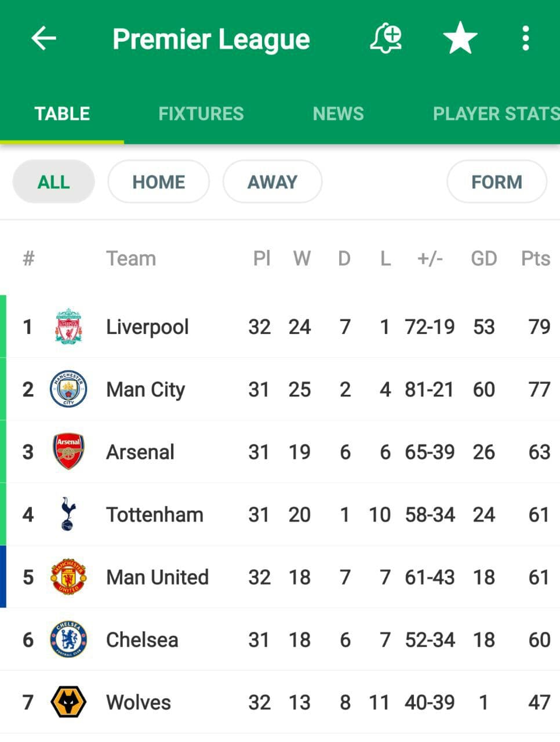
Task: Open the three-dot overflow menu
Action: click(x=525, y=39)
